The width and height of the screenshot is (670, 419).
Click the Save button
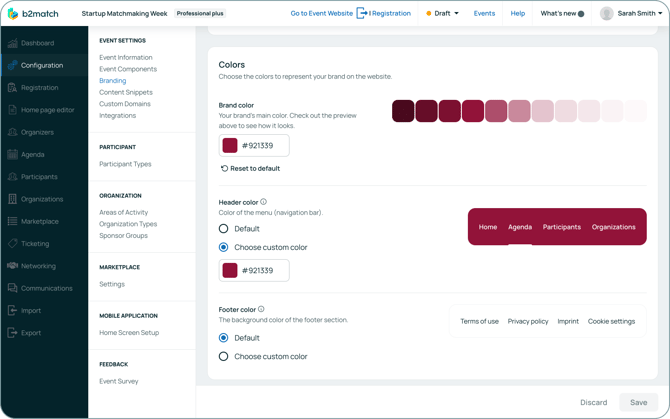pyautogui.click(x=638, y=402)
